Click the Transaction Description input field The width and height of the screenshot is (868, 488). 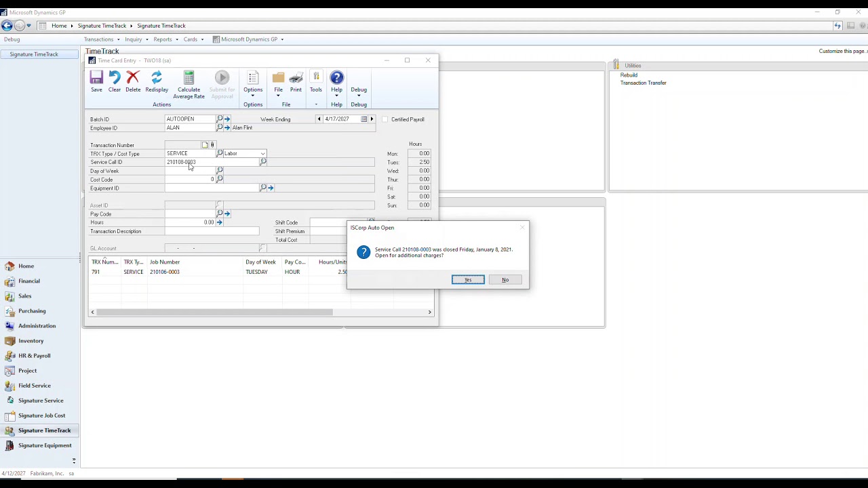click(x=212, y=231)
